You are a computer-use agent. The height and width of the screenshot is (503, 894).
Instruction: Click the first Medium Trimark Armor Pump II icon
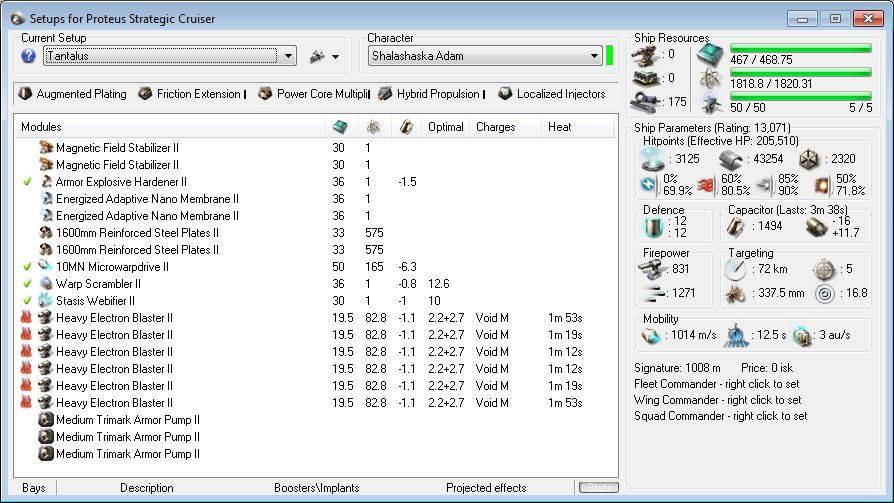pos(46,420)
